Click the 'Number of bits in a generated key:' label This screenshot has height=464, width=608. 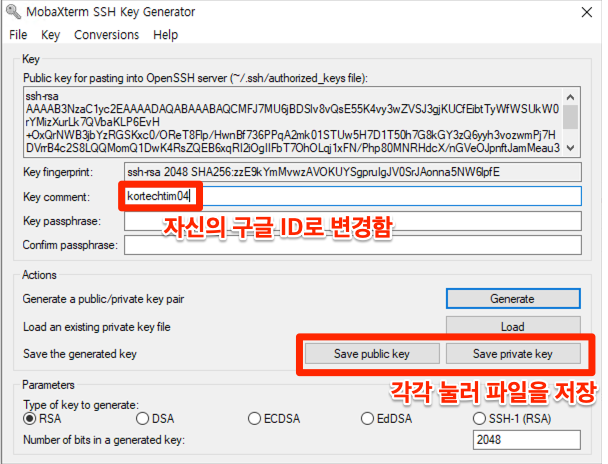tap(104, 440)
